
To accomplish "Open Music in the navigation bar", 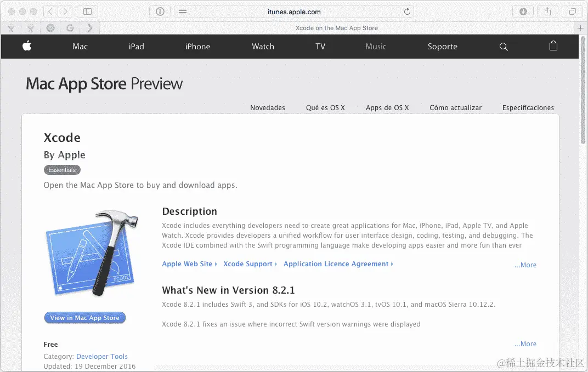I will coord(376,47).
